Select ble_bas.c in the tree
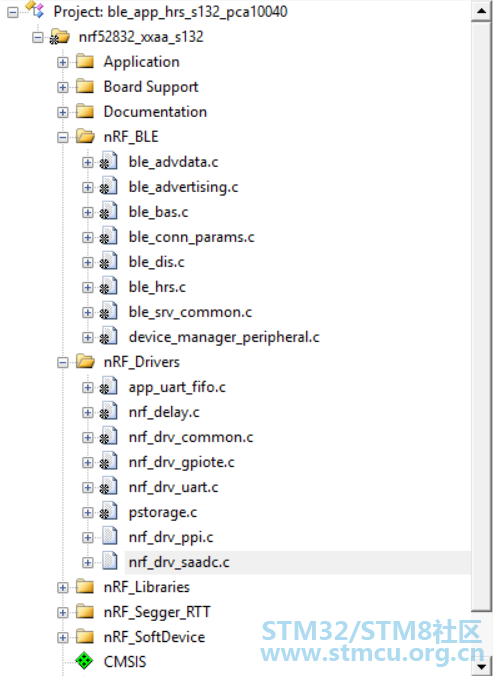Screen dimensions: 493x676 pos(158,212)
